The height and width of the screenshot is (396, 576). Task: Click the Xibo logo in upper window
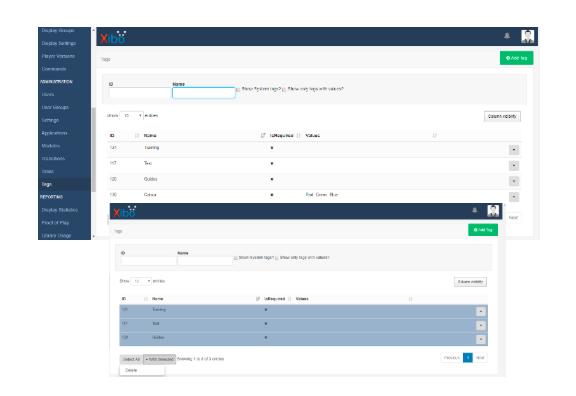pyautogui.click(x=113, y=37)
